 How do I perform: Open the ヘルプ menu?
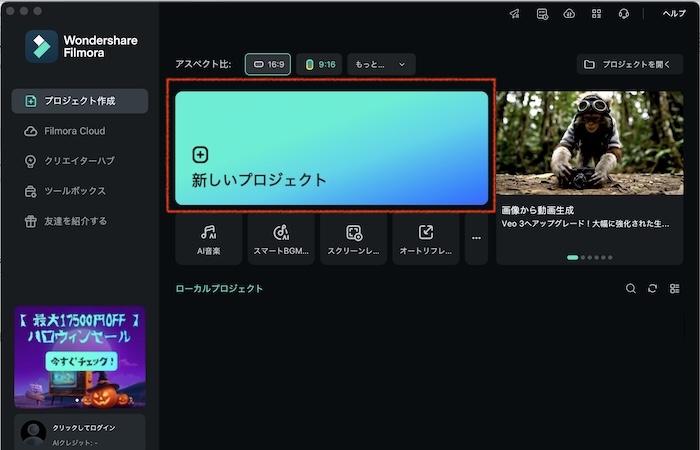pos(674,14)
